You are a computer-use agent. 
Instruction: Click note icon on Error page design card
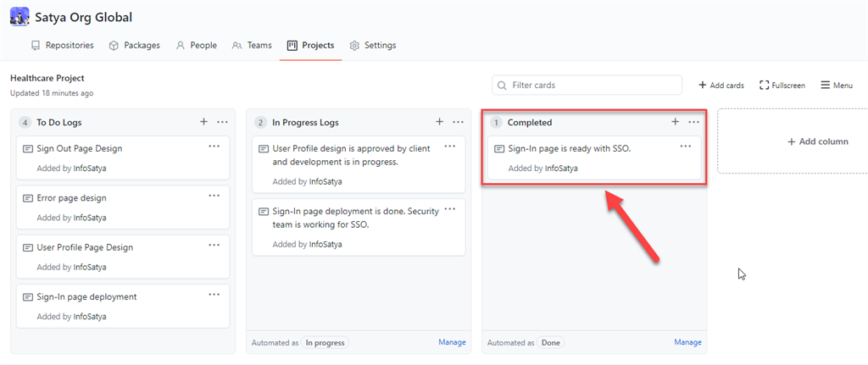click(x=28, y=198)
